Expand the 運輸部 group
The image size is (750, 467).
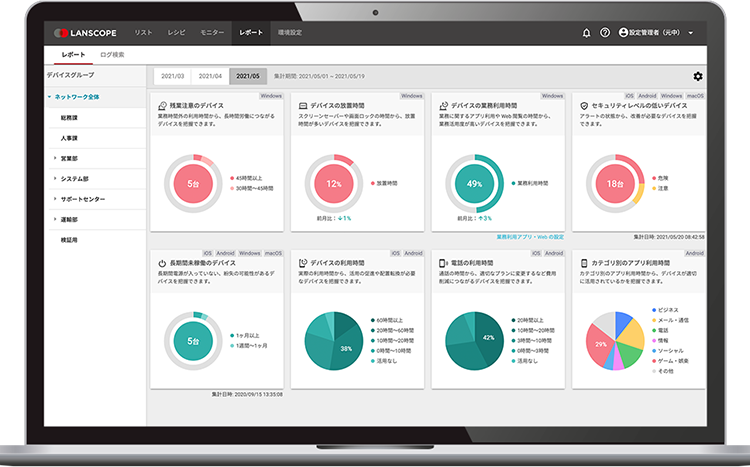click(55, 219)
